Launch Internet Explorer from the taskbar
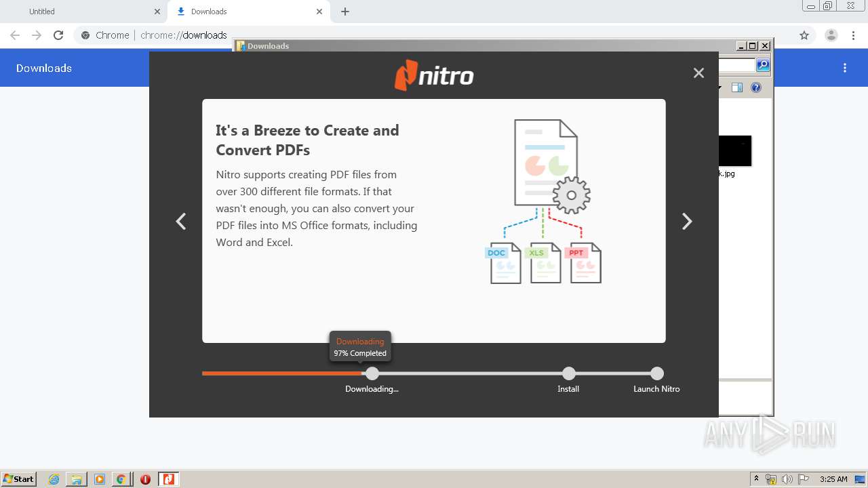Viewport: 868px width, 488px height. (54, 479)
